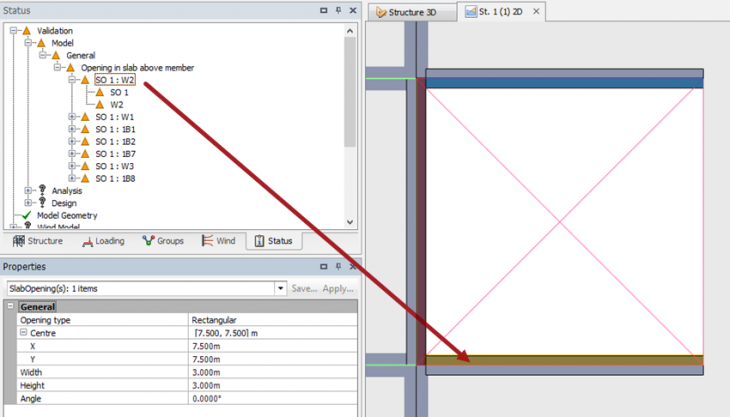Click the Wind tab icon
Image resolution: width=730 pixels, height=417 pixels.
(207, 241)
